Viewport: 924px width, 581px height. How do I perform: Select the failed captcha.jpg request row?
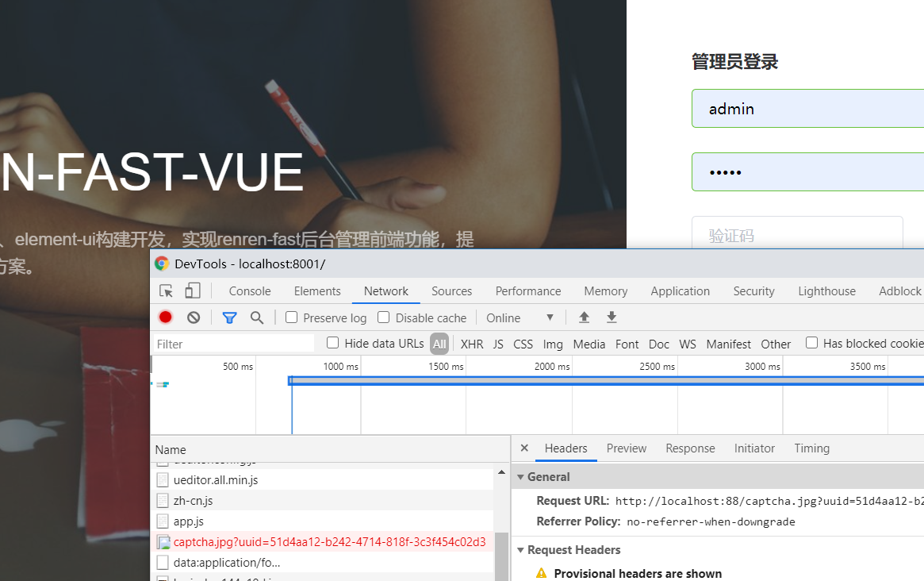coord(322,542)
